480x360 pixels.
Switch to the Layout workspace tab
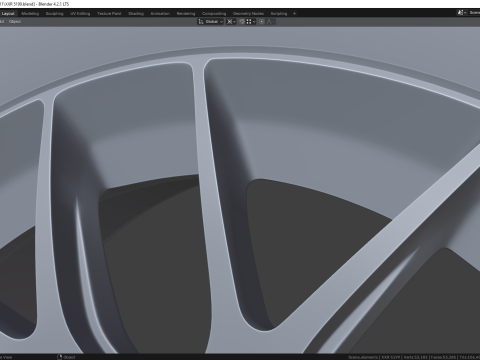click(x=8, y=14)
